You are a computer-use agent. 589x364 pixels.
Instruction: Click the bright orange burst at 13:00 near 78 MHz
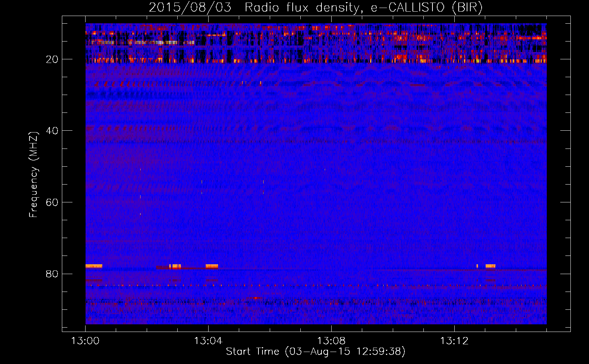pos(94,266)
